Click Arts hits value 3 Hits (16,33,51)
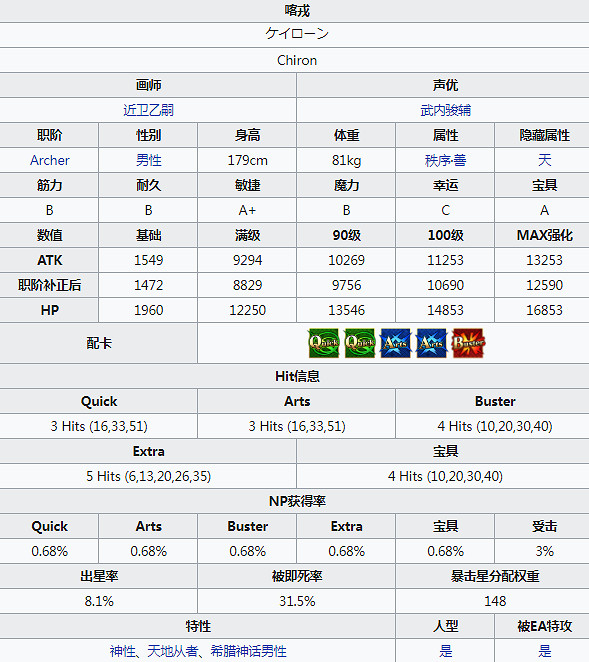The height and width of the screenshot is (662, 589). click(297, 426)
